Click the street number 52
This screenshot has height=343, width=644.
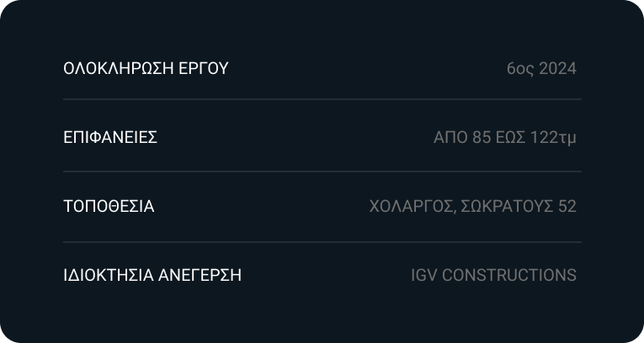click(567, 207)
